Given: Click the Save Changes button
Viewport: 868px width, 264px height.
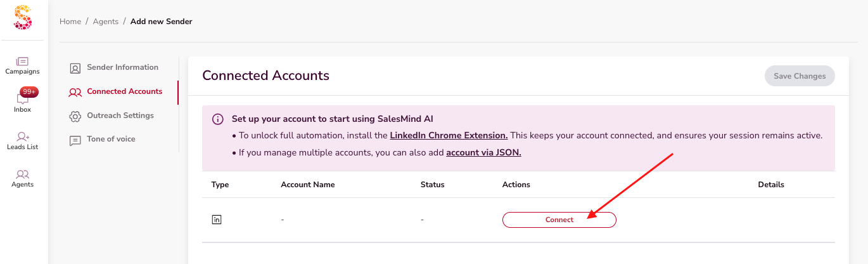Looking at the screenshot, I should pos(800,76).
